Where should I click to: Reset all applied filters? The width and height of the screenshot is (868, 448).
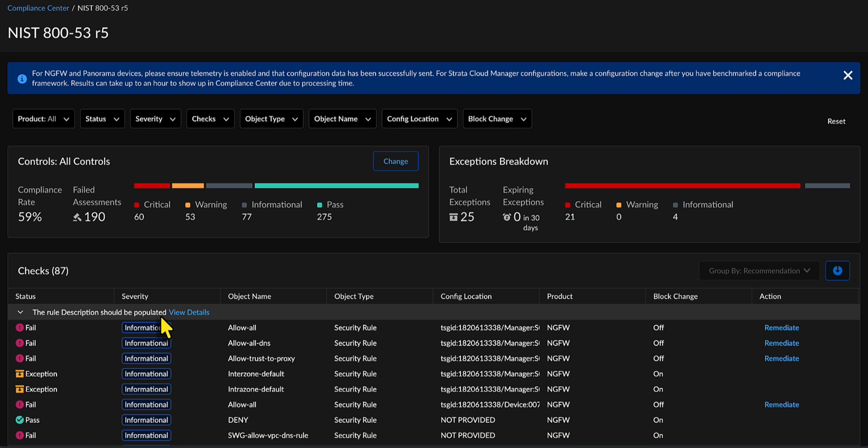(836, 121)
